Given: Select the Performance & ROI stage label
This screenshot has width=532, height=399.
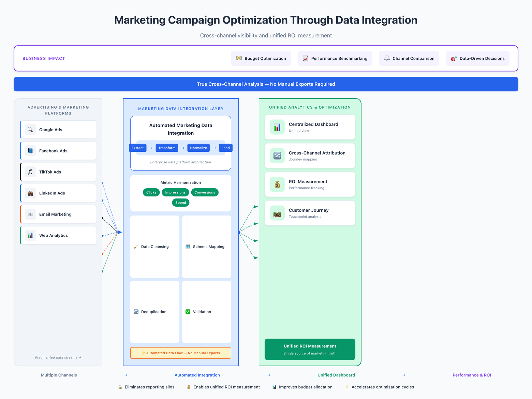Looking at the screenshot, I should click(x=472, y=375).
